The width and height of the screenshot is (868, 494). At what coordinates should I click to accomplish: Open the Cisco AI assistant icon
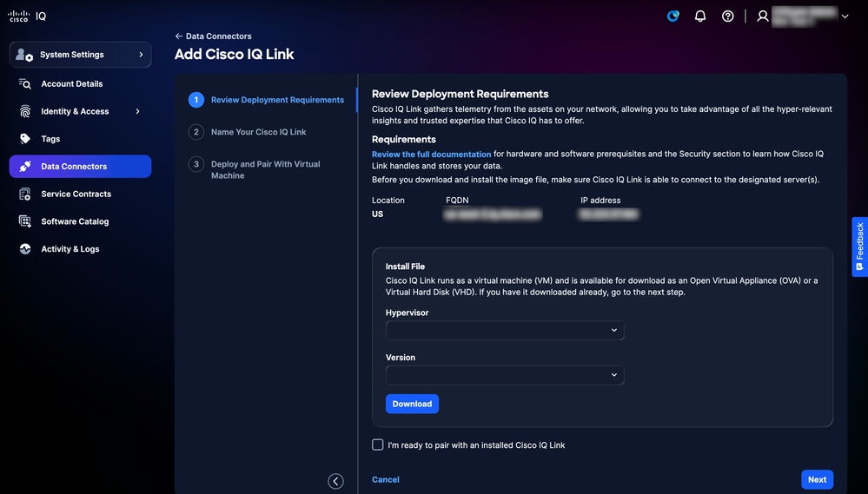tap(673, 16)
